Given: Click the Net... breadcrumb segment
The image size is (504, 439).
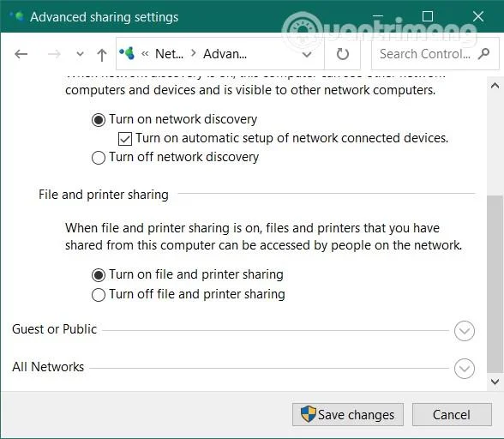Looking at the screenshot, I should pos(170,54).
